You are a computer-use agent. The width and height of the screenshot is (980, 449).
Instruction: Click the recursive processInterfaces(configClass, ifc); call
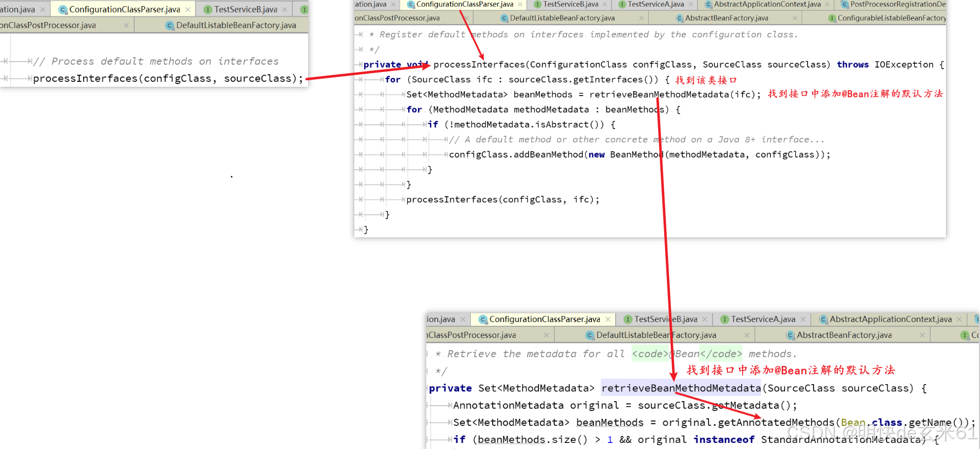503,199
